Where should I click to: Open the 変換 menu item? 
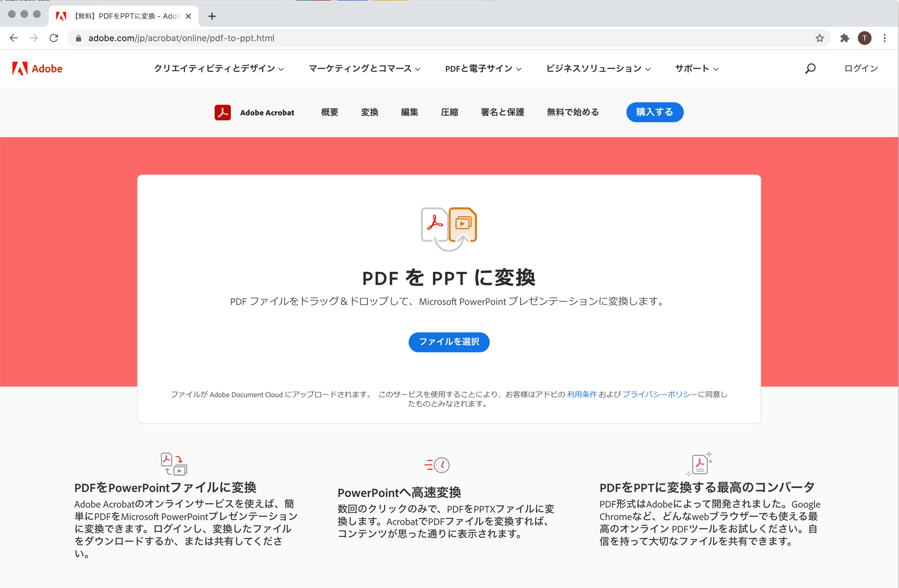coord(369,112)
